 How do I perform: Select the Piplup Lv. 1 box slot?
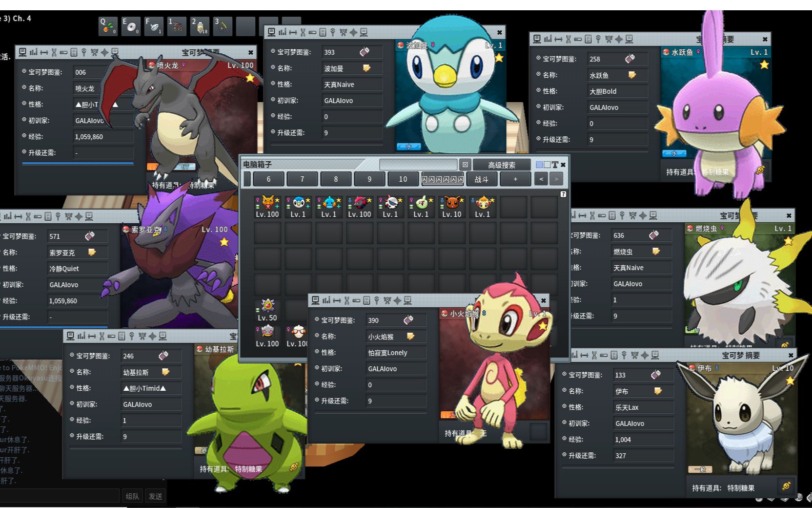[298, 207]
